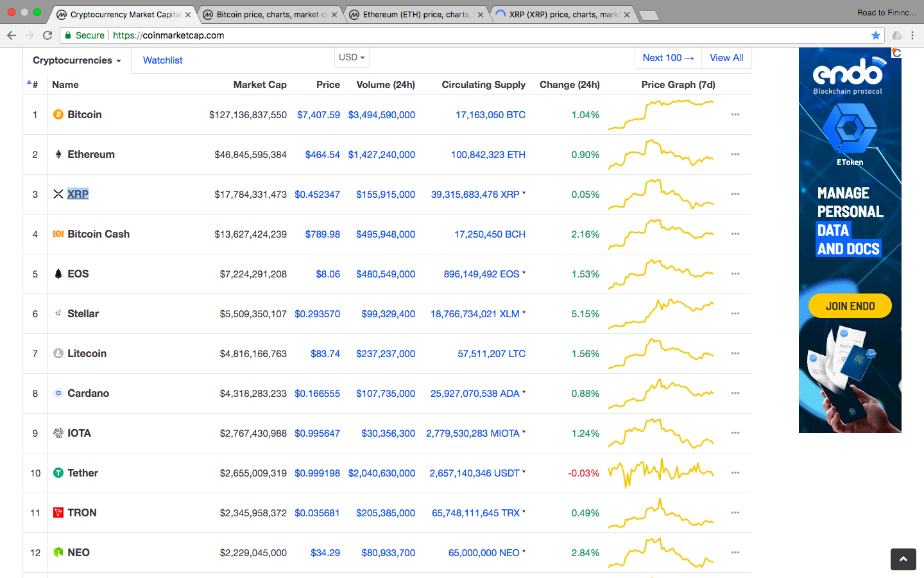Click Tether 7d price graph

click(661, 473)
